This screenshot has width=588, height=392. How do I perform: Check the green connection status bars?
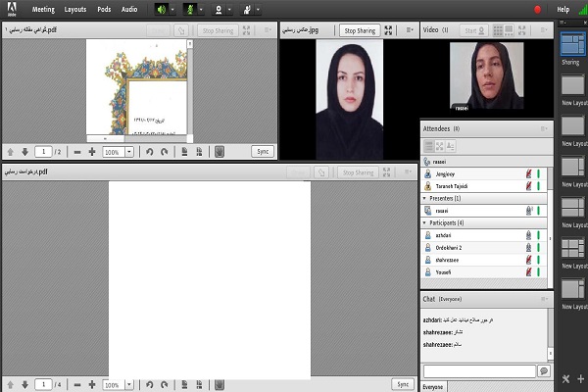[583, 10]
